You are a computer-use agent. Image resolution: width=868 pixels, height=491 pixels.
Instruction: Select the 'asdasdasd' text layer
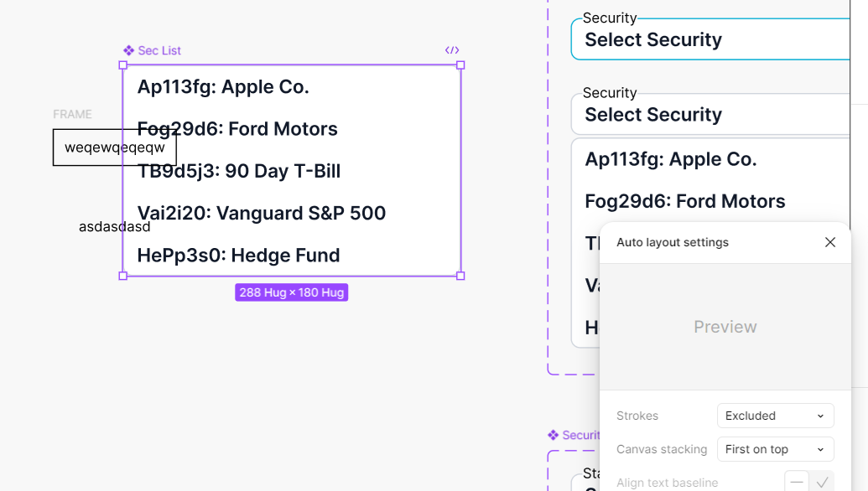[115, 227]
